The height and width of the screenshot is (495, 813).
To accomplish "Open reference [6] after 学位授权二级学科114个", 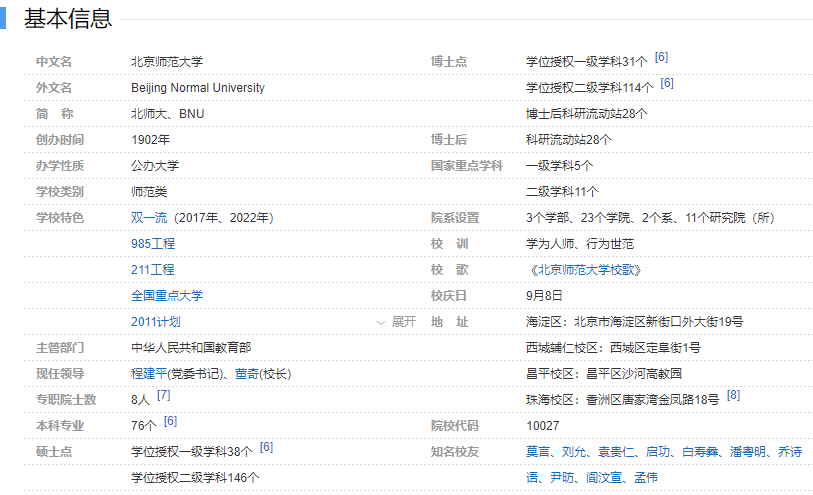I will tap(667, 84).
